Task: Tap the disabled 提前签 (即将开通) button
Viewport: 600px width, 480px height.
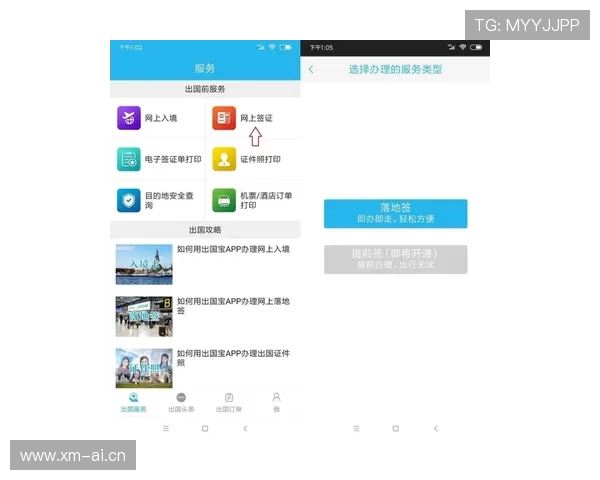Action: click(x=395, y=259)
